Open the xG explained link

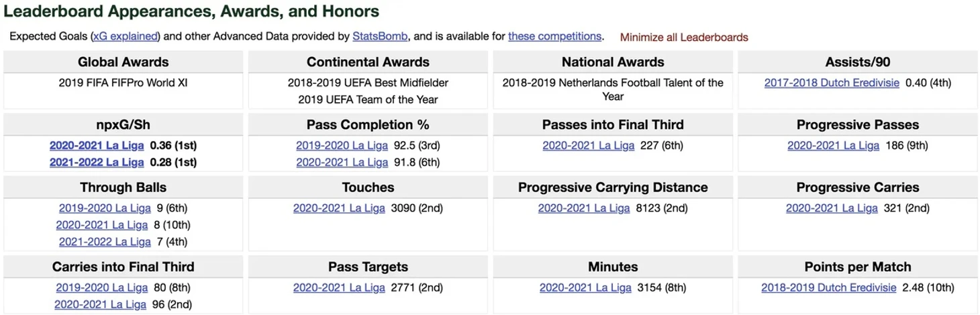point(126,36)
